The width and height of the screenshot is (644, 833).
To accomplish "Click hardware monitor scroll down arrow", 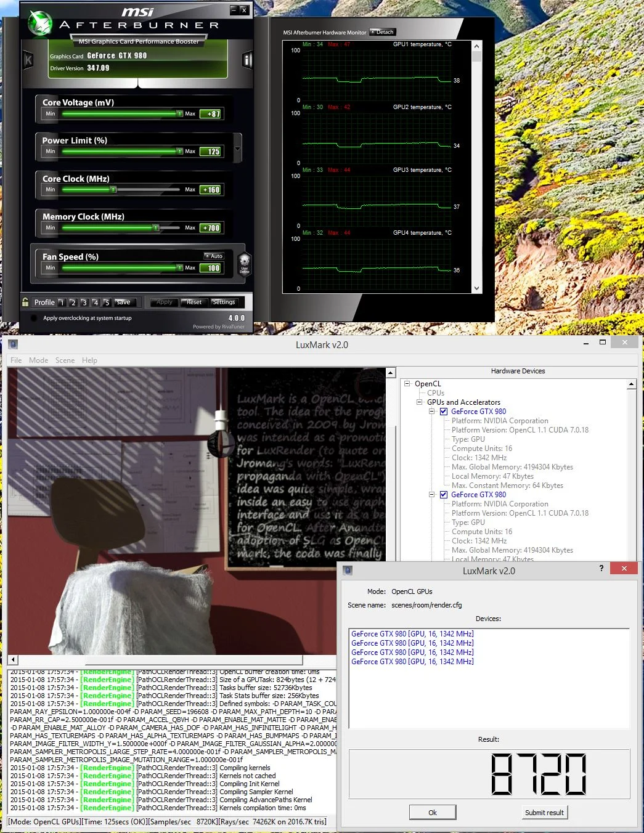I will [476, 288].
